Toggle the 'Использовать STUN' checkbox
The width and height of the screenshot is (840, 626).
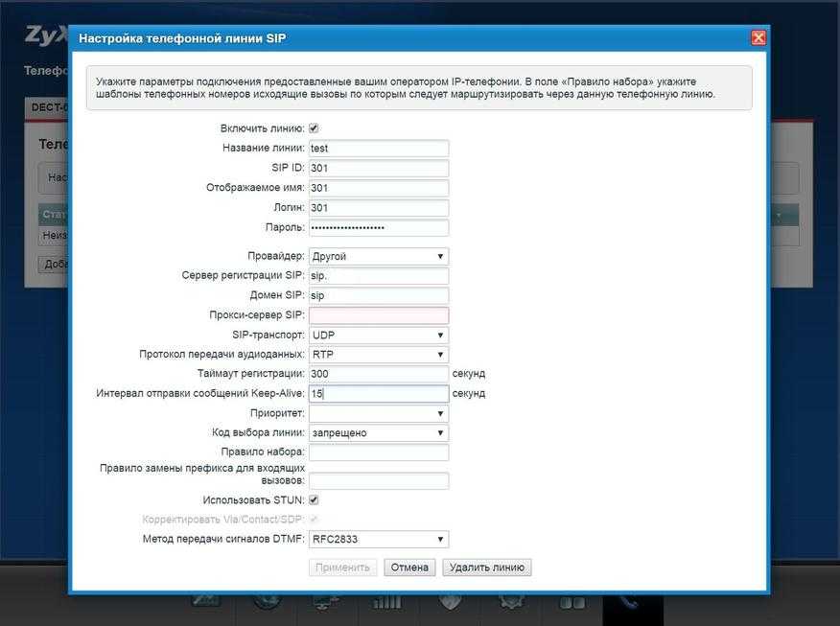[314, 500]
